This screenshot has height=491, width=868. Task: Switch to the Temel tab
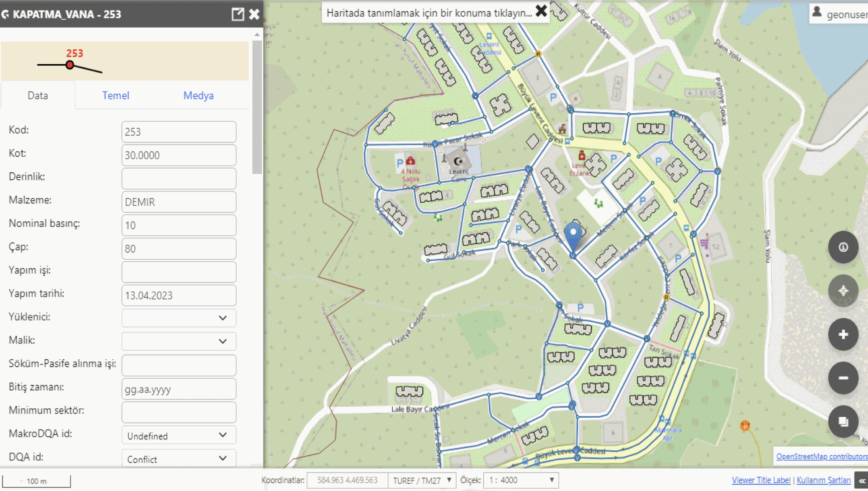point(116,95)
